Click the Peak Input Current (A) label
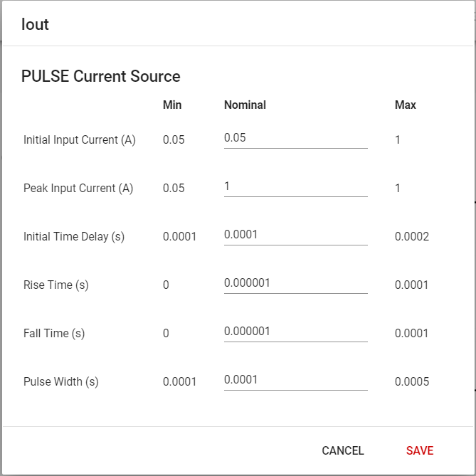Viewport: 476px width, 476px height. click(78, 189)
